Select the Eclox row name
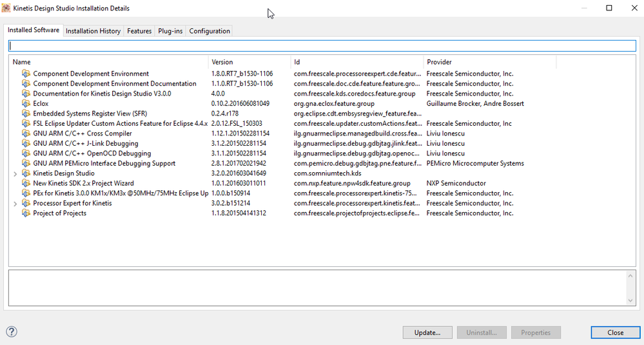Viewport: 644px width, 345px height. (41, 103)
